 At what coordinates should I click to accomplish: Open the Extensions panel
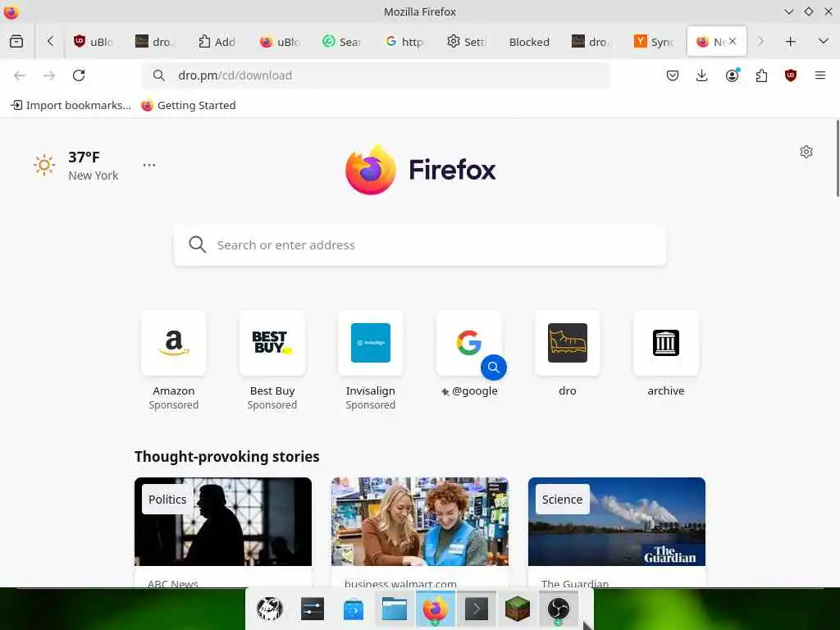pos(761,75)
